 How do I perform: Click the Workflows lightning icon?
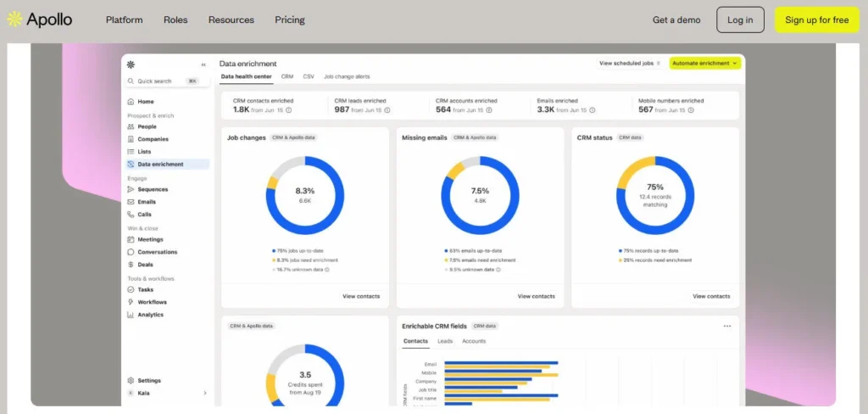131,302
